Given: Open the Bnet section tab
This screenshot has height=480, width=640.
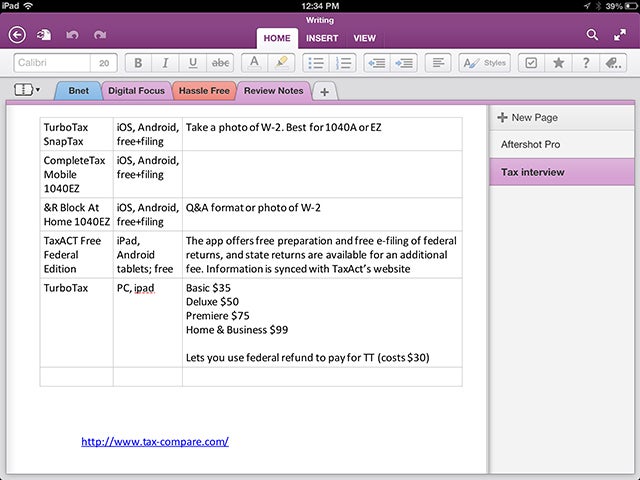Looking at the screenshot, I should (x=78, y=91).
